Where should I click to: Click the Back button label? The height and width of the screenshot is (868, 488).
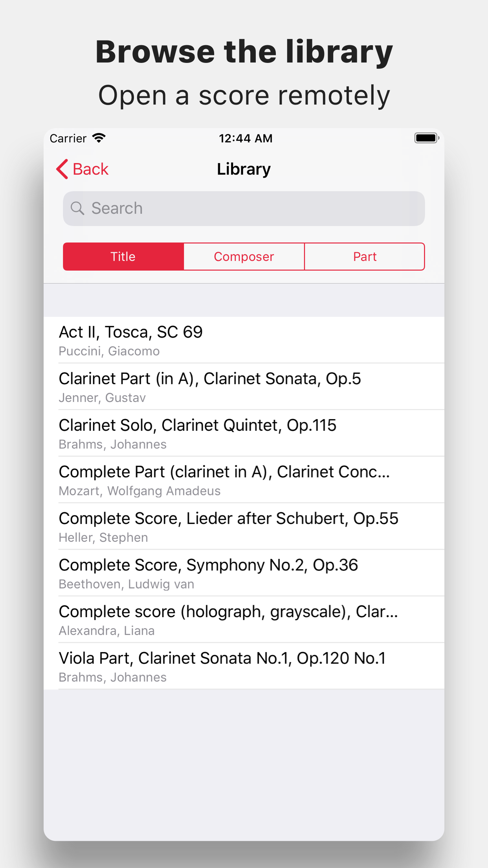(x=90, y=169)
